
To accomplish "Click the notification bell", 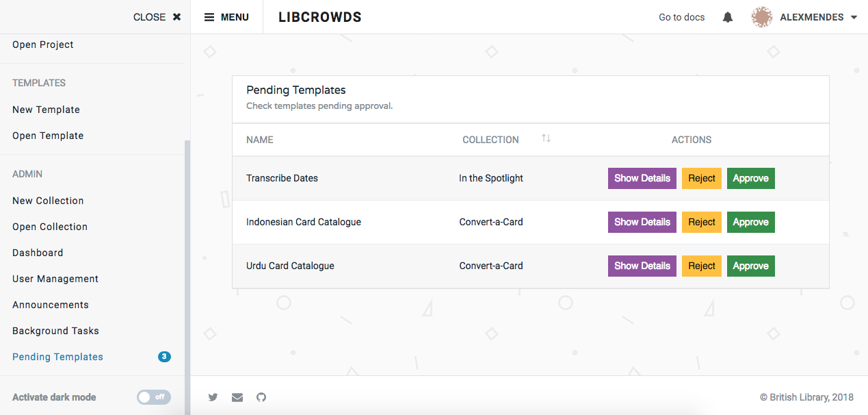I will point(727,16).
